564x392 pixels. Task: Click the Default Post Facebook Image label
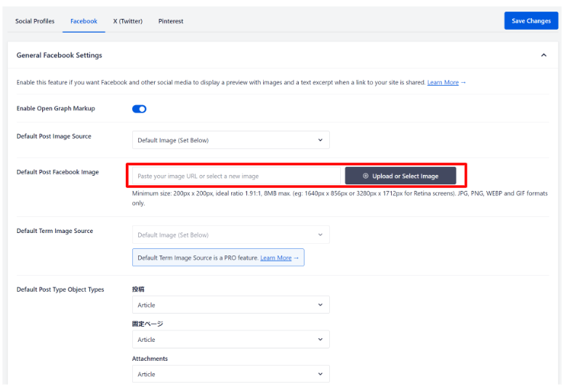(x=57, y=172)
